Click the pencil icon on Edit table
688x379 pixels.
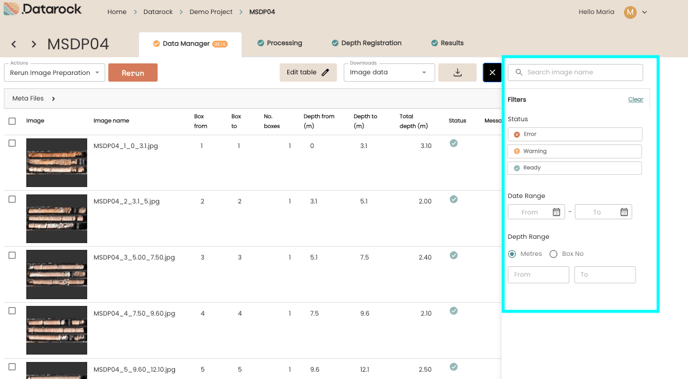coord(325,72)
